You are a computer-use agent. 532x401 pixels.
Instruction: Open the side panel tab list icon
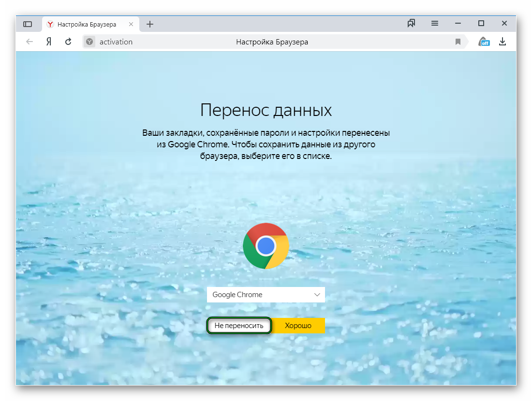(x=28, y=24)
